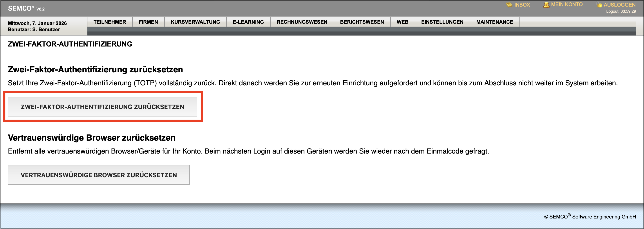Open the TEILNEHMER tab
Viewport: 644px width, 229px height.
click(x=110, y=22)
